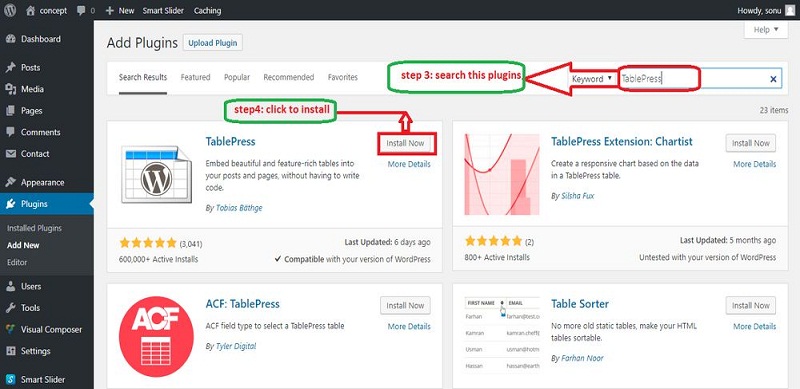Install the Table Sorter plugin now
Viewport: 800px width, 389px height.
(x=751, y=305)
